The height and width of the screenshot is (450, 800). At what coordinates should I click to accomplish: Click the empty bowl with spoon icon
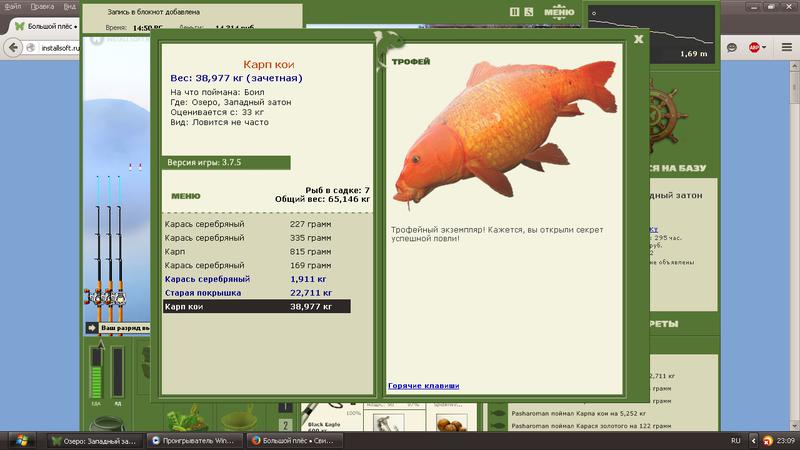[240, 418]
